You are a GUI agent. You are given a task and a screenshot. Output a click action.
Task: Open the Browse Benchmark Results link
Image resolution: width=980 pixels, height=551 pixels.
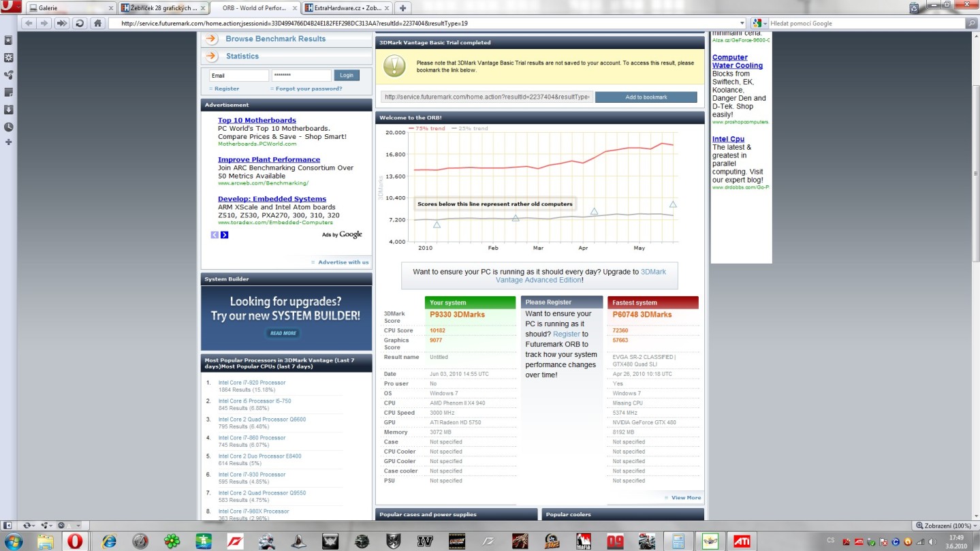point(275,39)
